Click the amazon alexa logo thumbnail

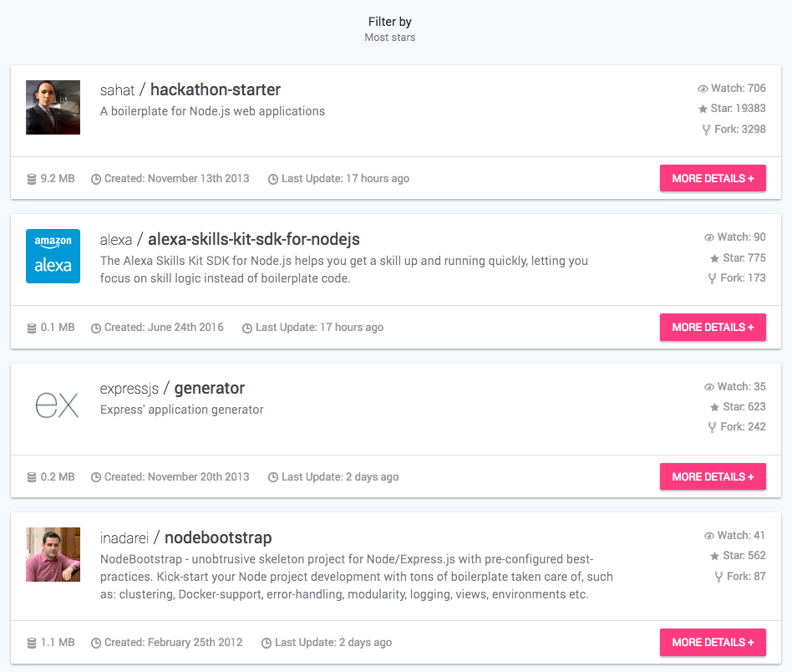point(53,256)
